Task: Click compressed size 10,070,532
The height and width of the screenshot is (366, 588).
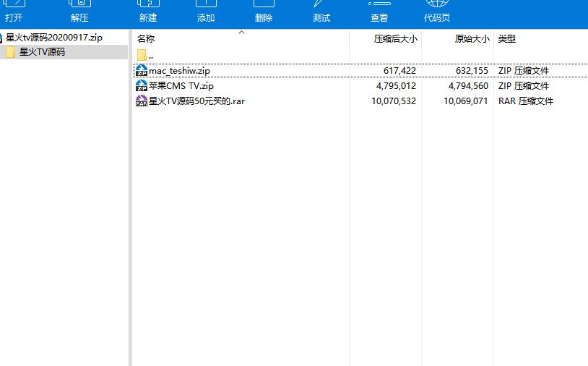Action: 394,101
